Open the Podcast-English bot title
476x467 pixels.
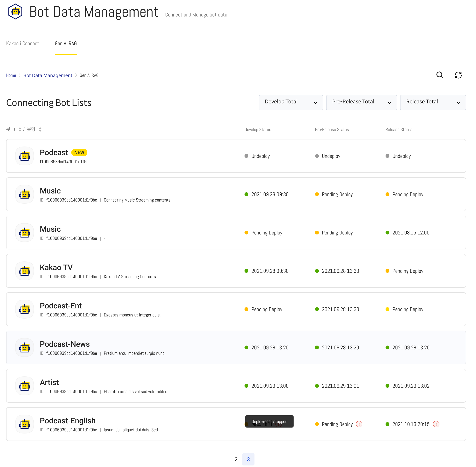[x=68, y=420]
